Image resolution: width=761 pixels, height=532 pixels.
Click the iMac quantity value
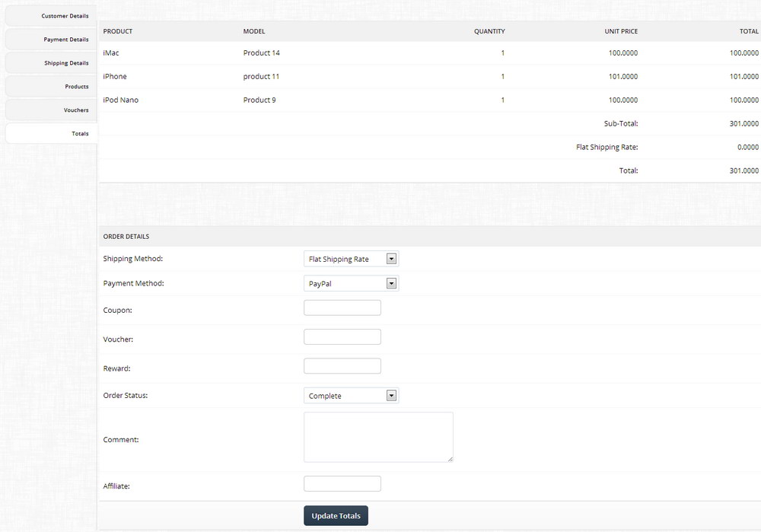click(503, 53)
